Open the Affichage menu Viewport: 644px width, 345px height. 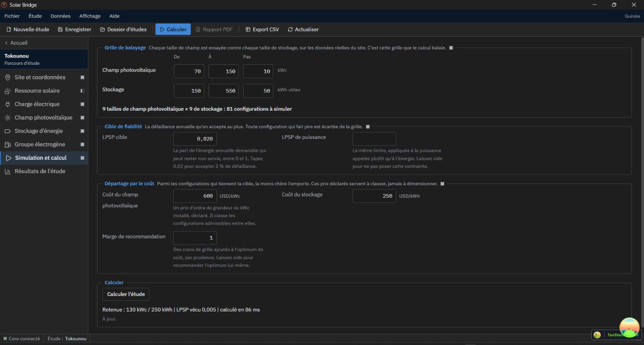90,16
